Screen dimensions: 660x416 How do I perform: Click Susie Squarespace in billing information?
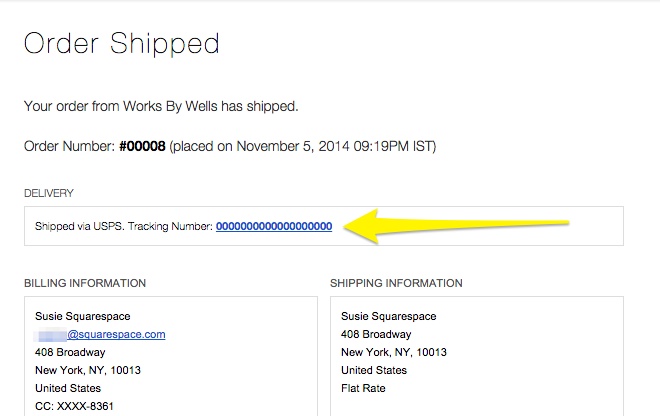[x=85, y=317]
